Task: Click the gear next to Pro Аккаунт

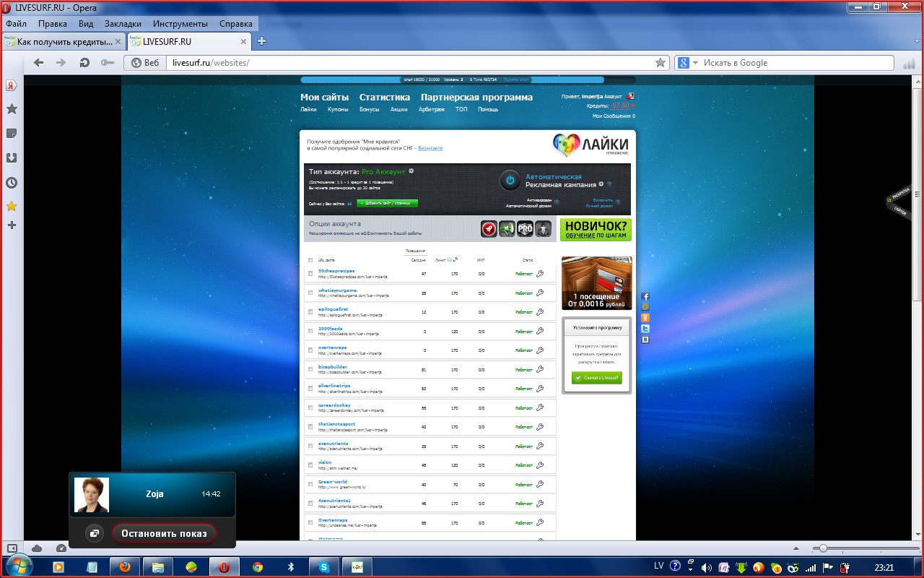Action: pos(411,171)
